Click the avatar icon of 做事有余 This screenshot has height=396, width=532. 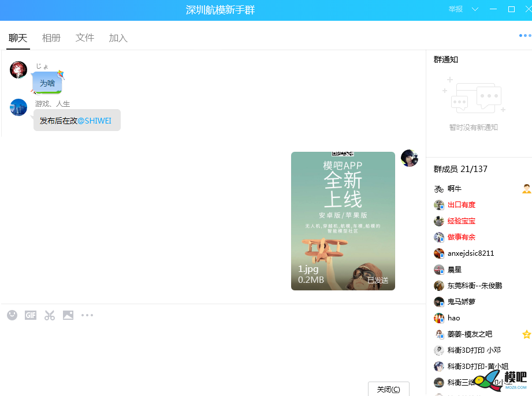pos(439,237)
